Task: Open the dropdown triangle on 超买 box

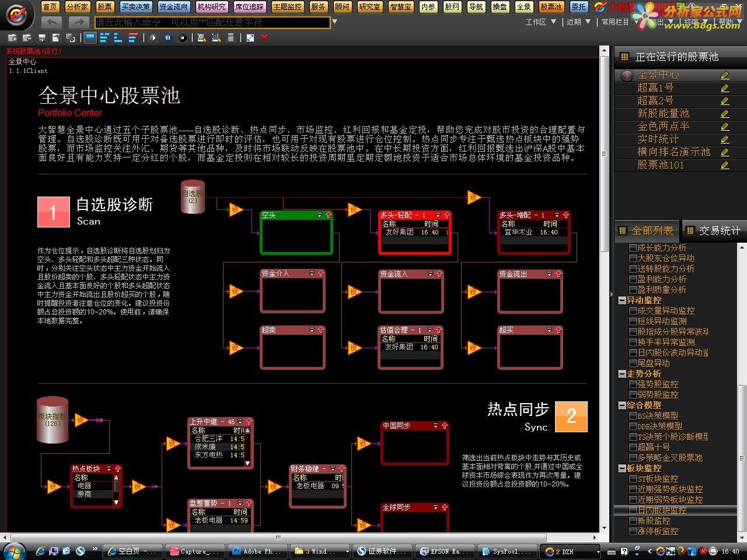Action: [549, 330]
